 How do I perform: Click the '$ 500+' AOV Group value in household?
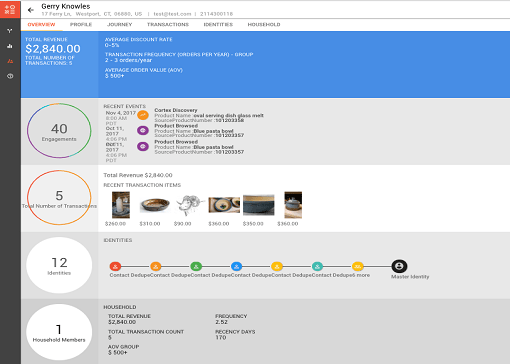click(x=117, y=352)
